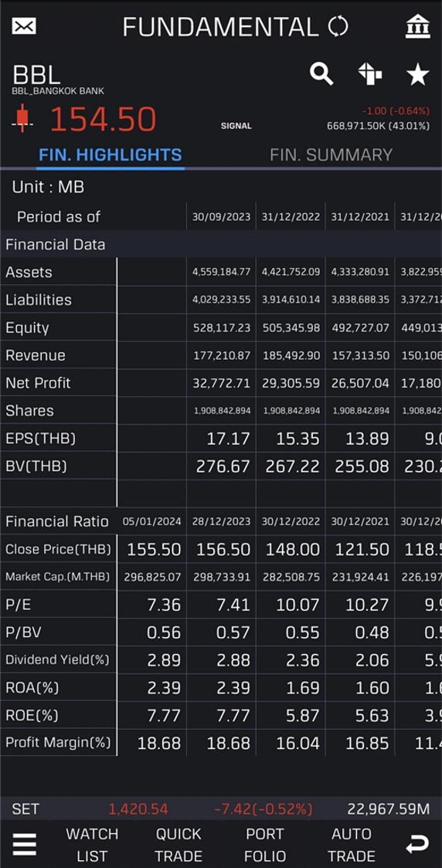This screenshot has height=868, width=442.
Task: Tap the SIGNAL label
Action: point(236,126)
